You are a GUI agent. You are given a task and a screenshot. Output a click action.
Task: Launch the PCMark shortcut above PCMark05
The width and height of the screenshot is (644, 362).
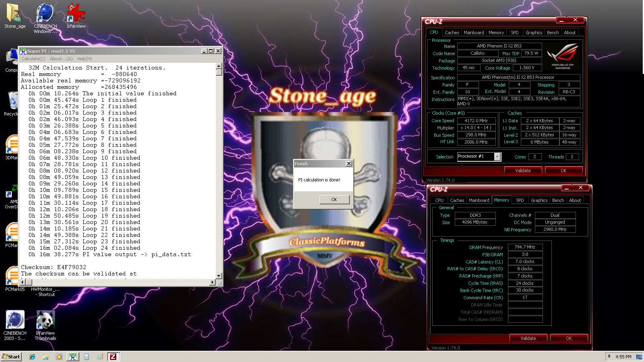point(12,234)
